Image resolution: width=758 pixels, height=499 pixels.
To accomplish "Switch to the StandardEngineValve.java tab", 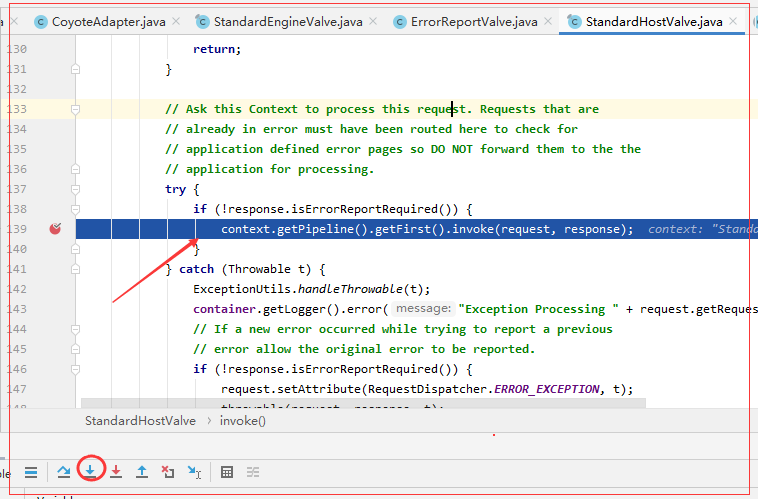I will [x=288, y=22].
